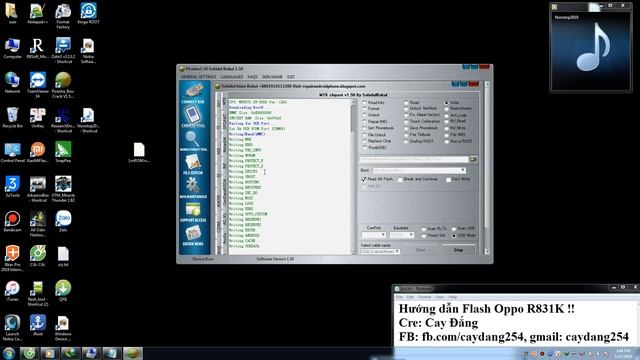Open the FAQs menu
The height and width of the screenshot is (360, 640).
pos(252,77)
